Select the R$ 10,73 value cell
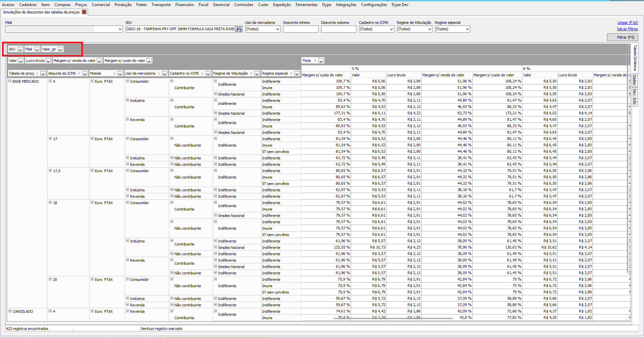Image resolution: width=644 pixels, height=338 pixels. tap(369, 247)
